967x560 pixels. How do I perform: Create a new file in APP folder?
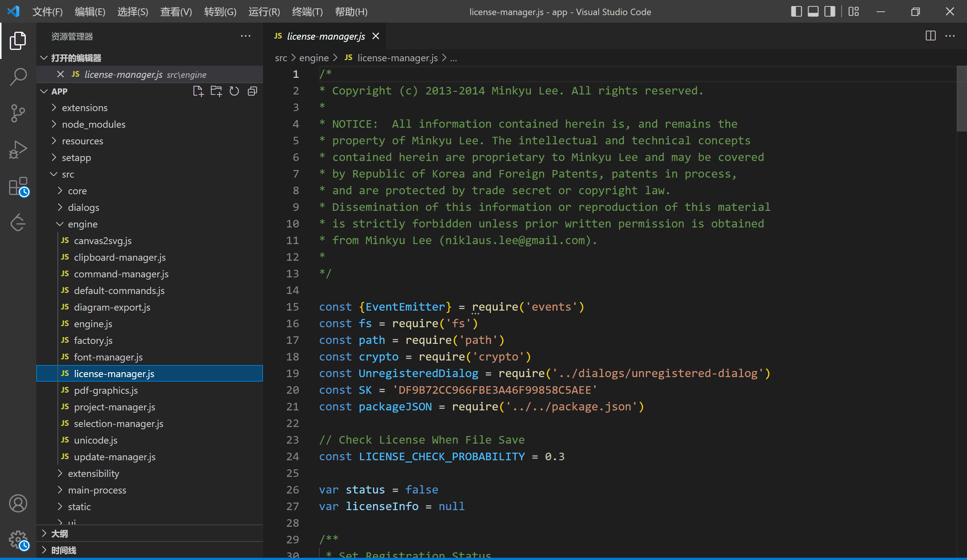pos(198,91)
